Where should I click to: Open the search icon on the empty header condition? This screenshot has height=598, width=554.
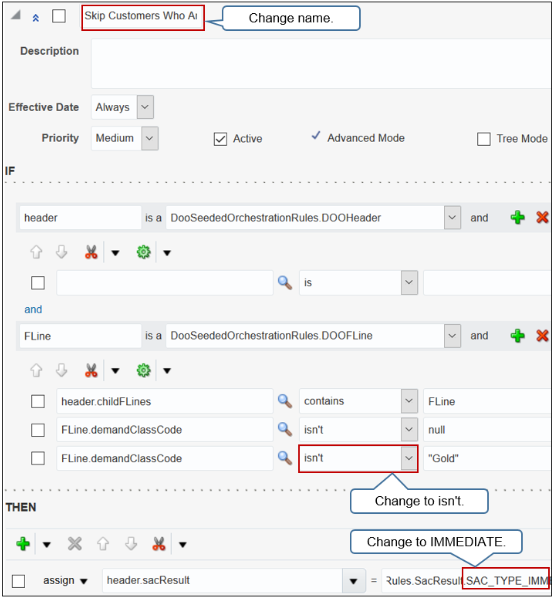click(x=285, y=283)
